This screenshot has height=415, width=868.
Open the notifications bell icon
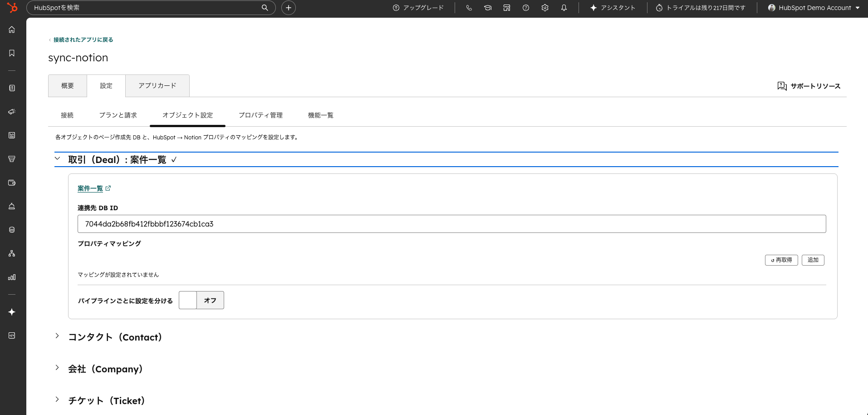click(x=564, y=8)
